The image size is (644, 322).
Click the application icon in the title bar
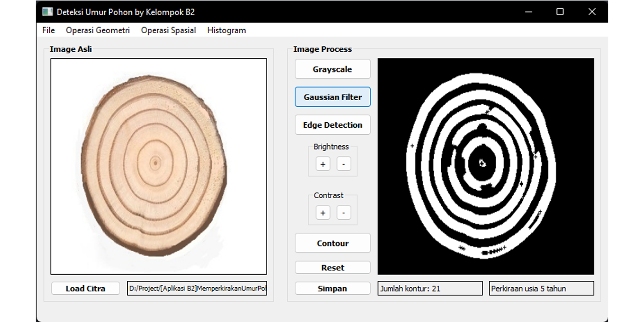point(48,11)
